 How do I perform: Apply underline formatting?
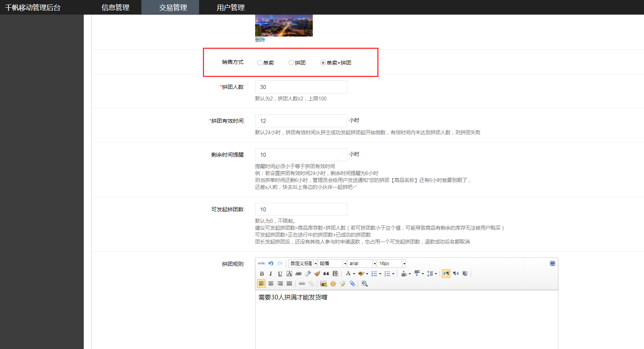[x=280, y=274]
